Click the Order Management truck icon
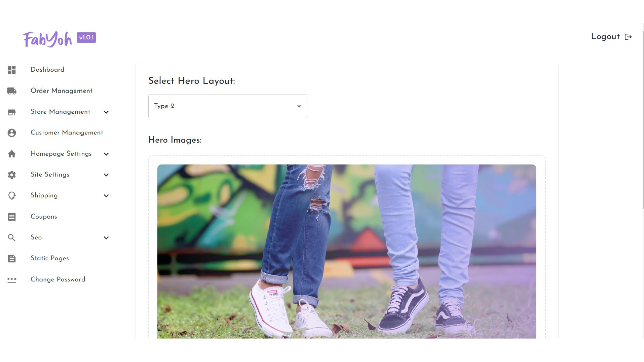 pyautogui.click(x=12, y=91)
